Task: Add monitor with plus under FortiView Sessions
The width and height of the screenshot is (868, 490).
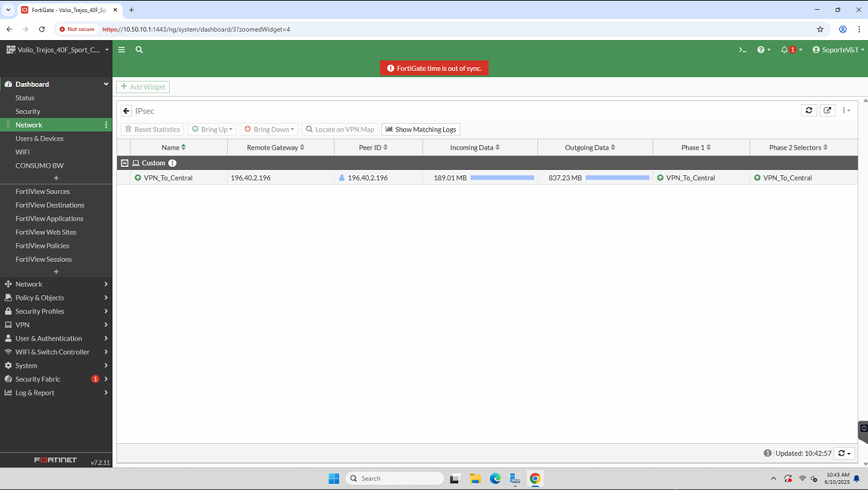Action: click(x=56, y=271)
